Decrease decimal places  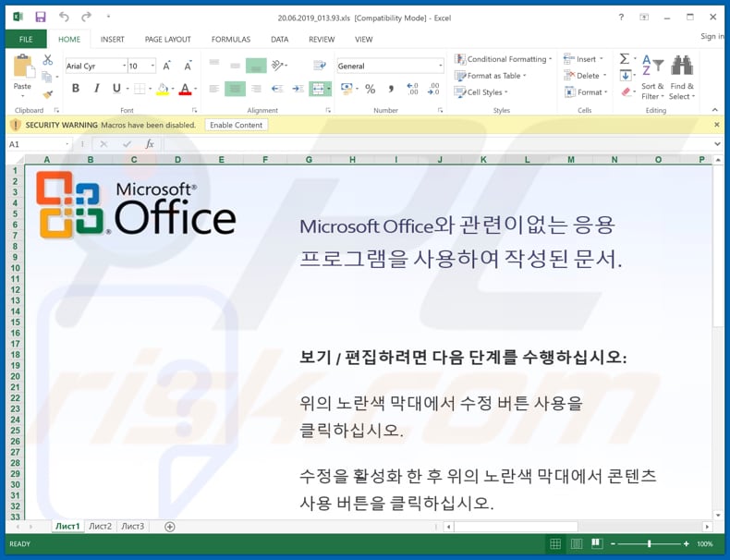coord(434,89)
